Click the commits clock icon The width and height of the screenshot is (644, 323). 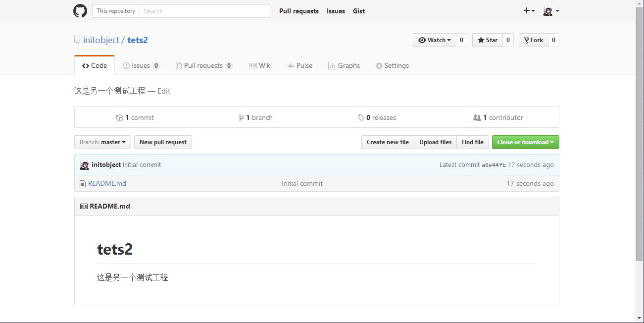(x=119, y=118)
